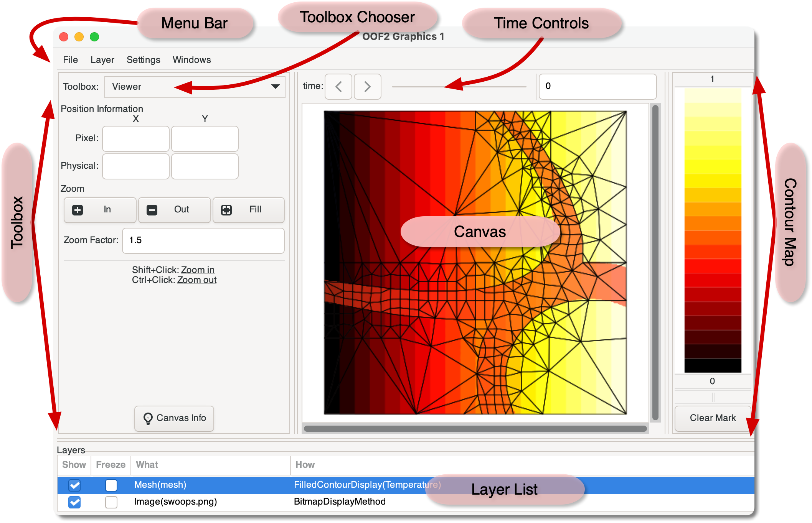Step time backward with left arrow

pyautogui.click(x=338, y=86)
